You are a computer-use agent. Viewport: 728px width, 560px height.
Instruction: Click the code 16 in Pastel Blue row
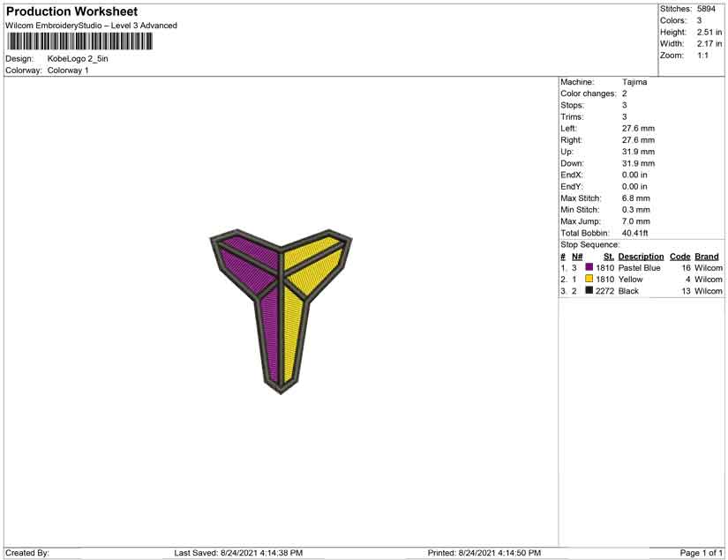click(687, 268)
